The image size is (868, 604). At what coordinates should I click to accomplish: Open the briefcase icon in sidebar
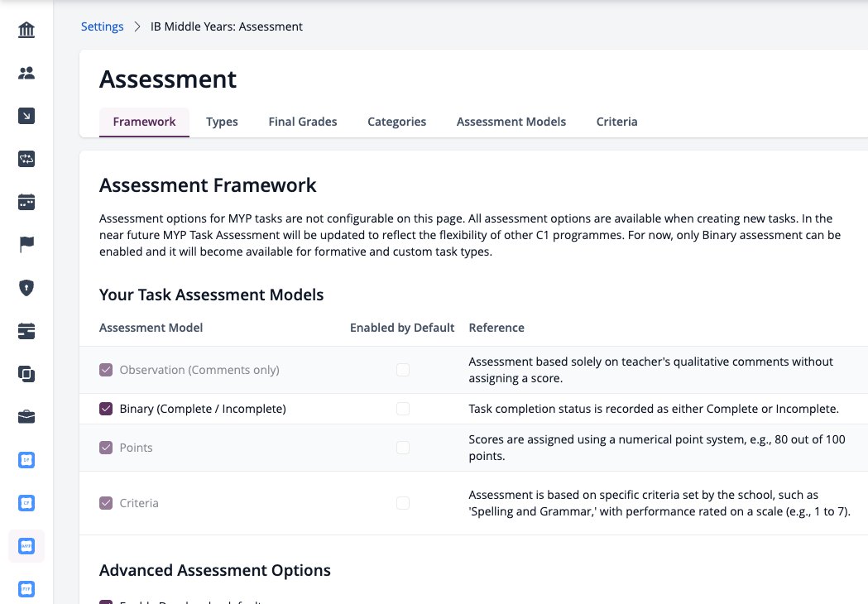click(x=26, y=417)
